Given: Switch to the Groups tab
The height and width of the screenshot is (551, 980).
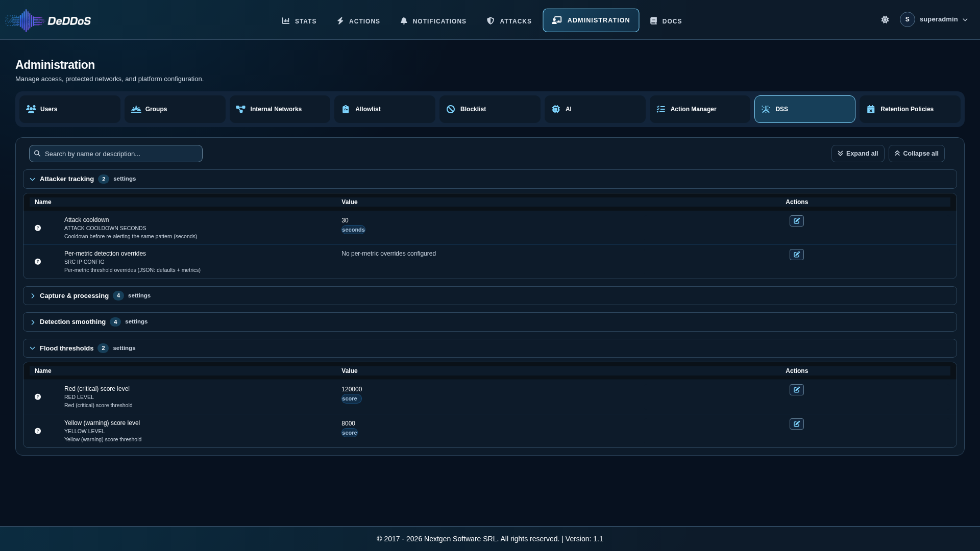Looking at the screenshot, I should 175,109.
